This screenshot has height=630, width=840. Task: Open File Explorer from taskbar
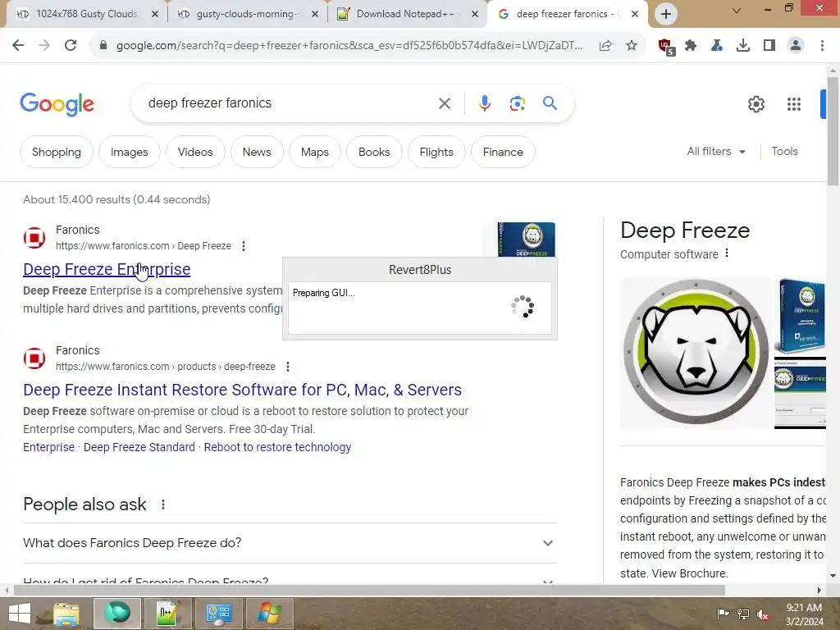(66, 614)
